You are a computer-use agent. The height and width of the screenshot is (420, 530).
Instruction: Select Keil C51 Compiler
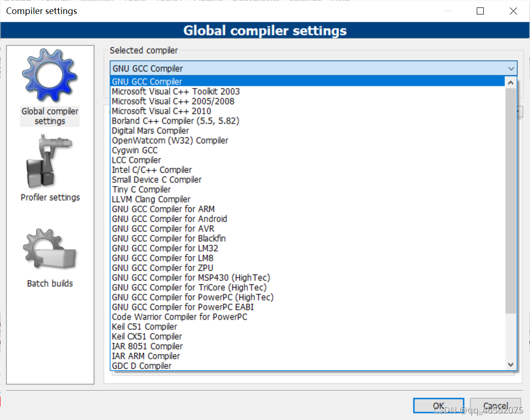[307, 327]
